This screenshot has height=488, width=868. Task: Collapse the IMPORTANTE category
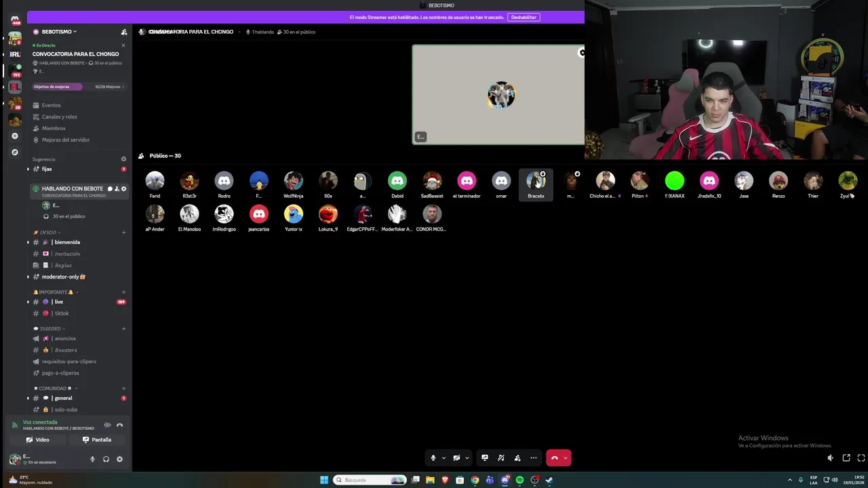point(56,292)
